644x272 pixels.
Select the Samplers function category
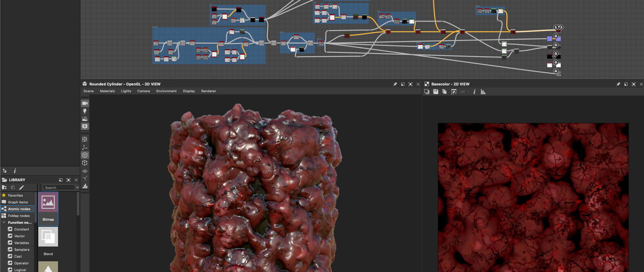pyautogui.click(x=21, y=250)
